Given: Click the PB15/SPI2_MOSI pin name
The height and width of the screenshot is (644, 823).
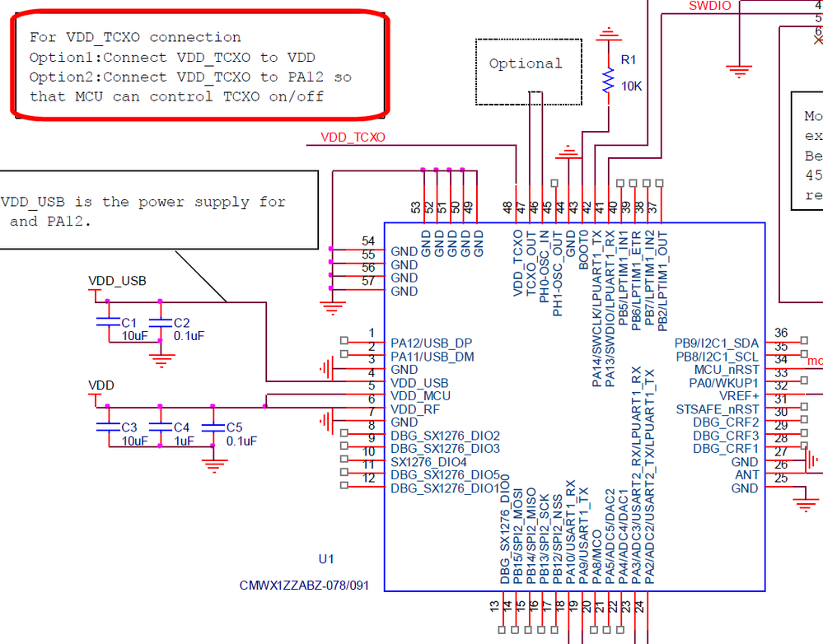Looking at the screenshot, I should [x=517, y=536].
